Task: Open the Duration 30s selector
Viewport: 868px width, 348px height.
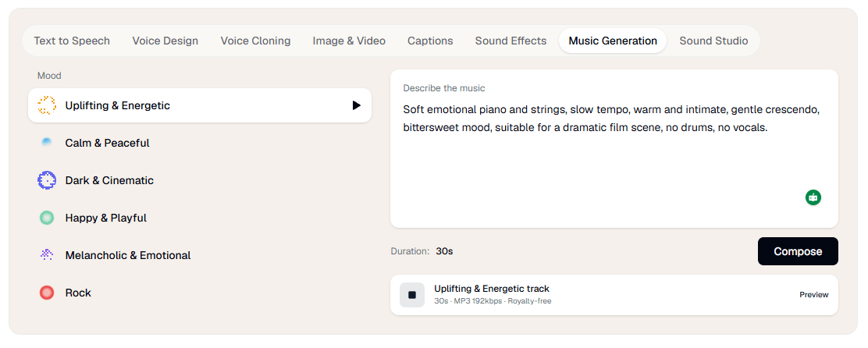Action: coord(444,251)
